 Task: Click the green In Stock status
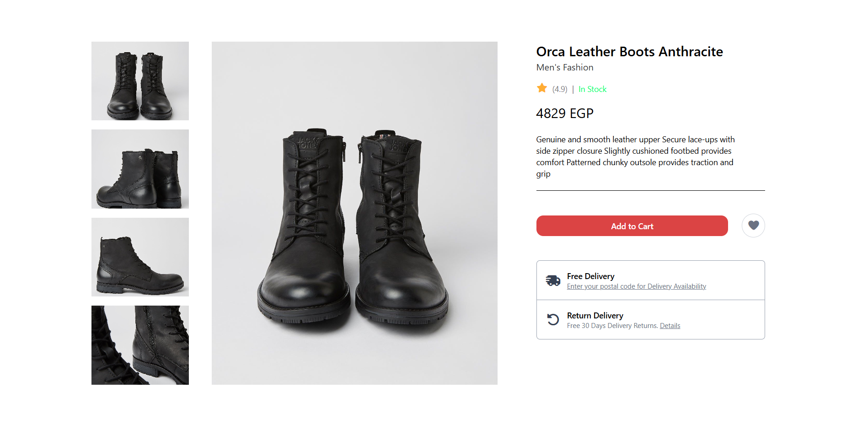[x=593, y=89]
